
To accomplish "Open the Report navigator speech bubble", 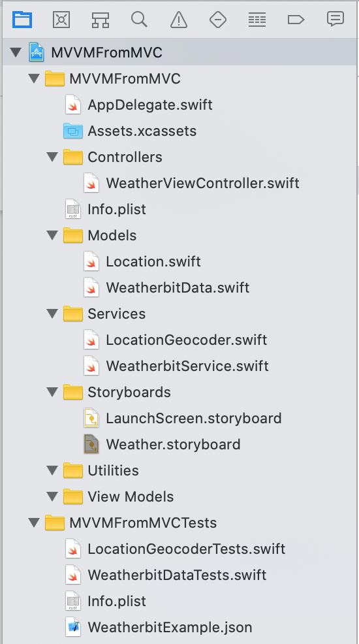I will [335, 20].
